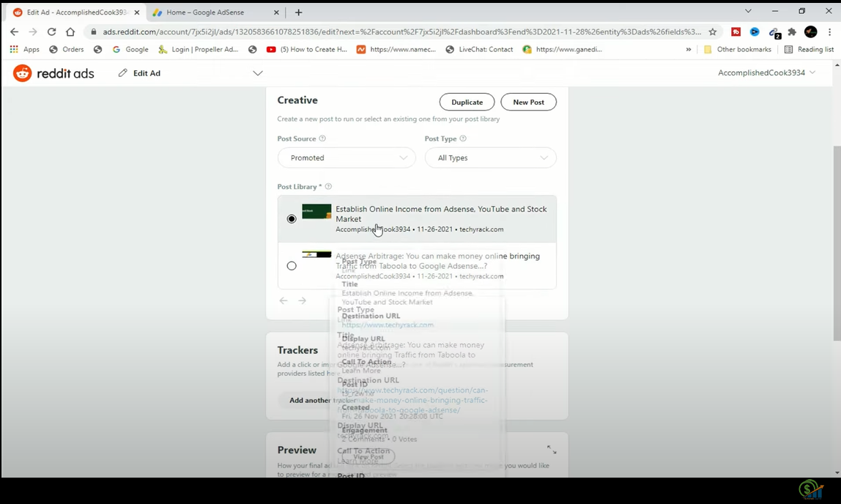Open the Chrome three-dot menu
Image resolution: width=841 pixels, height=504 pixels.
829,32
